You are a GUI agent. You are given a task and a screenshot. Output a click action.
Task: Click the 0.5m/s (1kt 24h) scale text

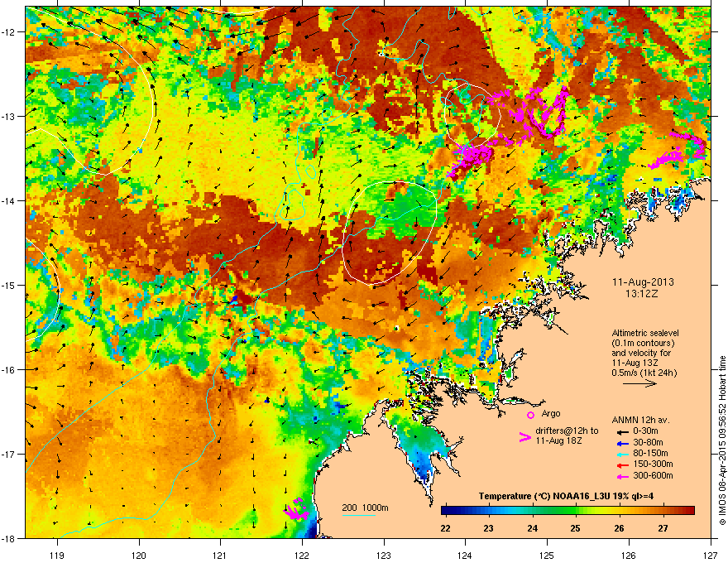(644, 373)
